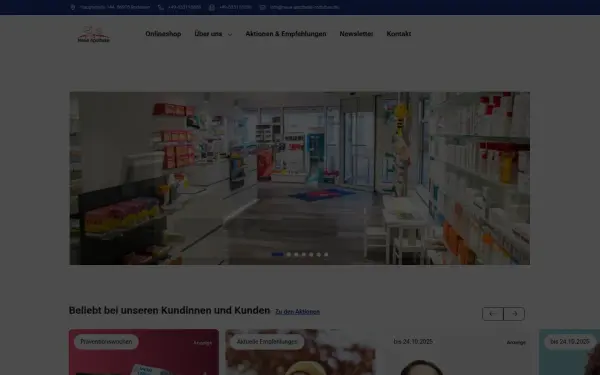Open Aktionen & Empfehlungen page
600x375 pixels.
[286, 34]
